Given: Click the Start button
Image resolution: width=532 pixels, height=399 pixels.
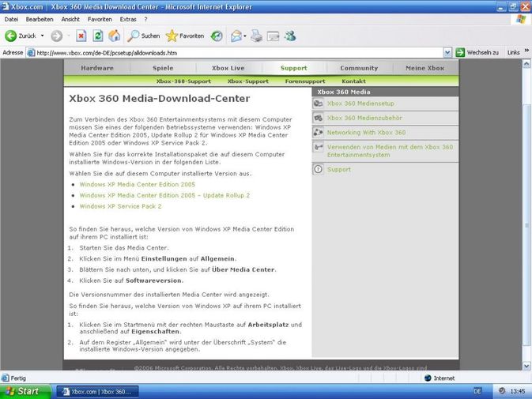Looking at the screenshot, I should click(25, 391).
